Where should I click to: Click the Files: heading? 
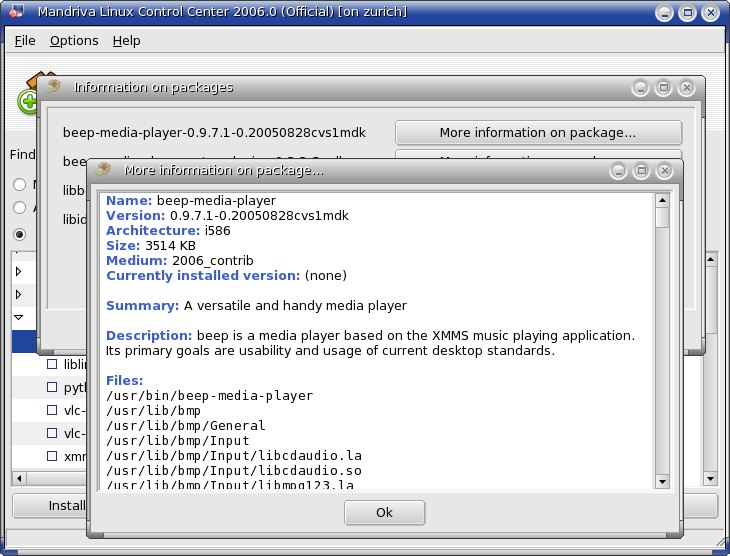124,380
